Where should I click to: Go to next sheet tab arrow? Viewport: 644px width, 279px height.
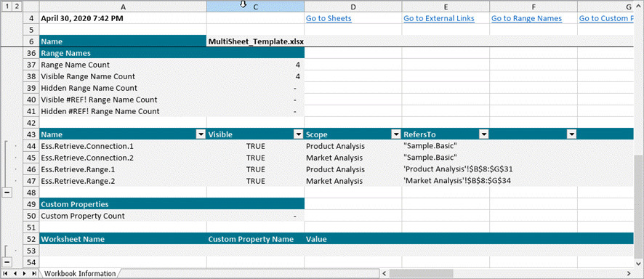pos(25,273)
